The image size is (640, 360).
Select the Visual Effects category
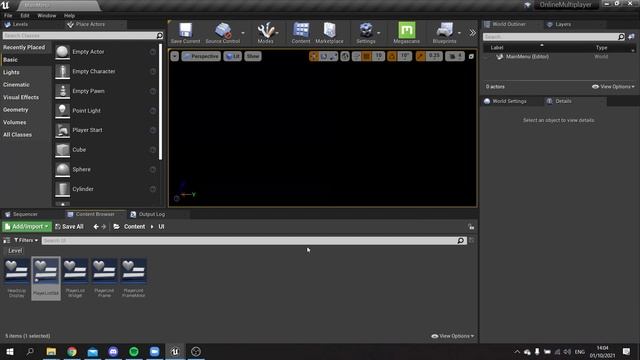click(21, 98)
